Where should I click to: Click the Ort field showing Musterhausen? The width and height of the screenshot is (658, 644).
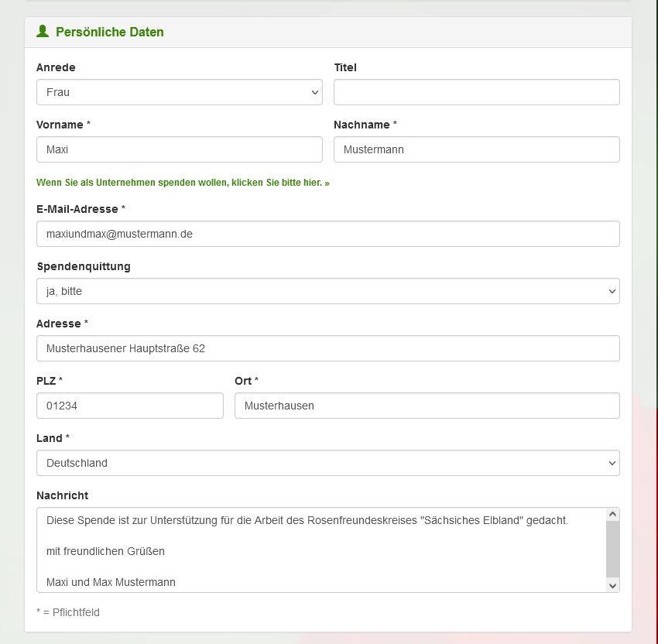(427, 406)
